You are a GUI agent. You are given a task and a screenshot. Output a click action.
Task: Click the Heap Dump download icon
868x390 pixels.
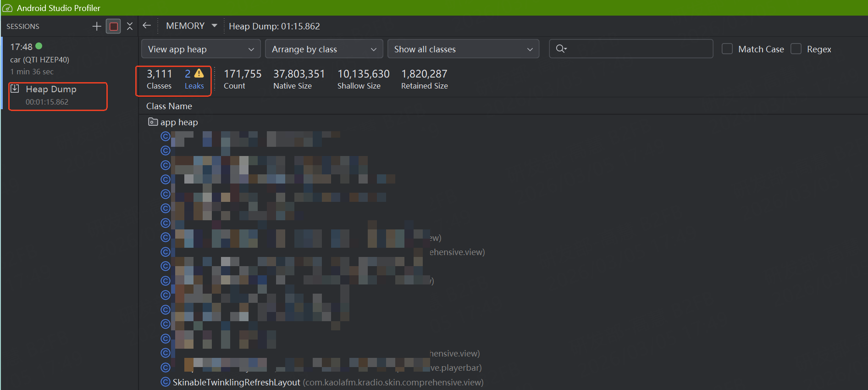pyautogui.click(x=15, y=89)
